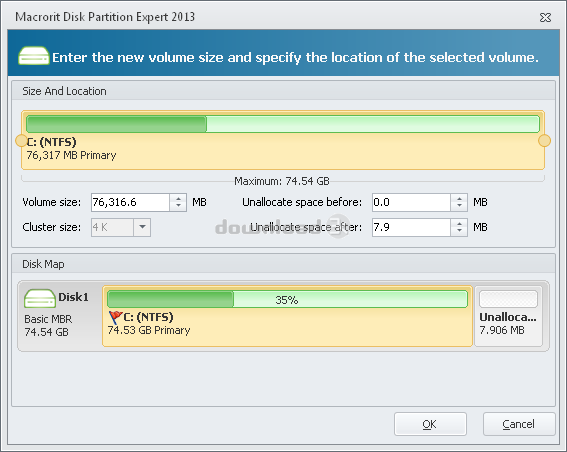Decrease Volume size with down spinner arrow
567x452 pixels.
(178, 206)
